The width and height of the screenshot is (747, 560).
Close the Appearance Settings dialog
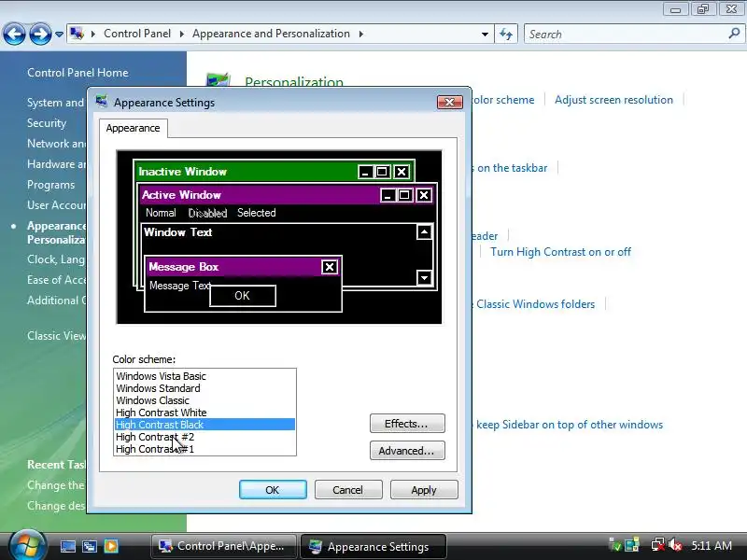point(449,103)
